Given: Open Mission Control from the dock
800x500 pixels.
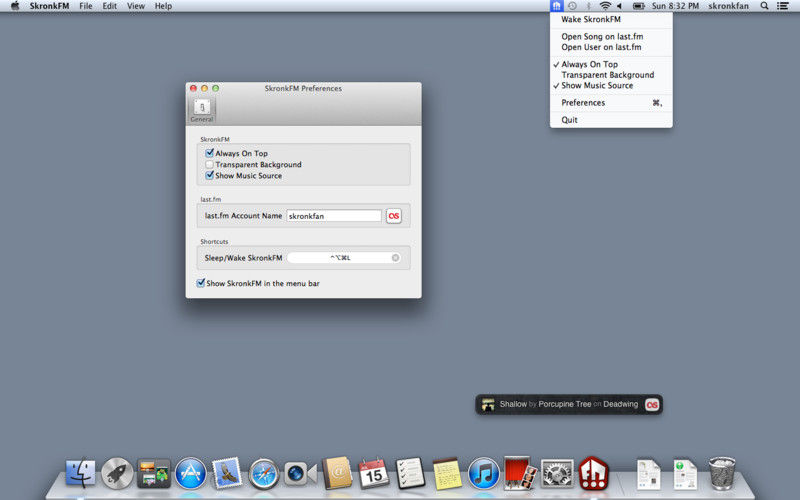Looking at the screenshot, I should click(154, 473).
